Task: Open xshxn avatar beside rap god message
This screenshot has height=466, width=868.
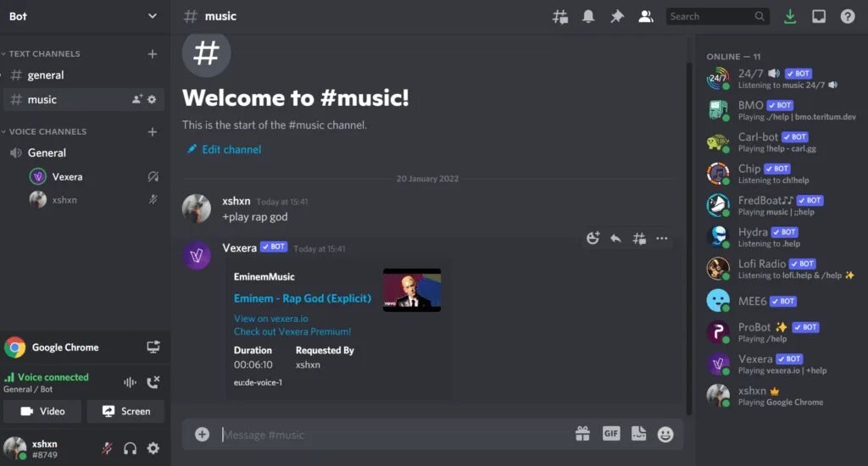Action: tap(197, 208)
